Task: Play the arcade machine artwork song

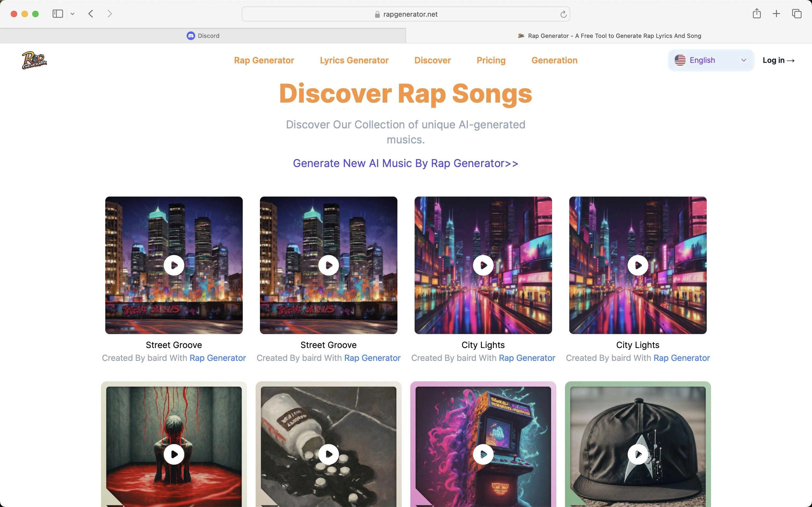Action: click(483, 454)
